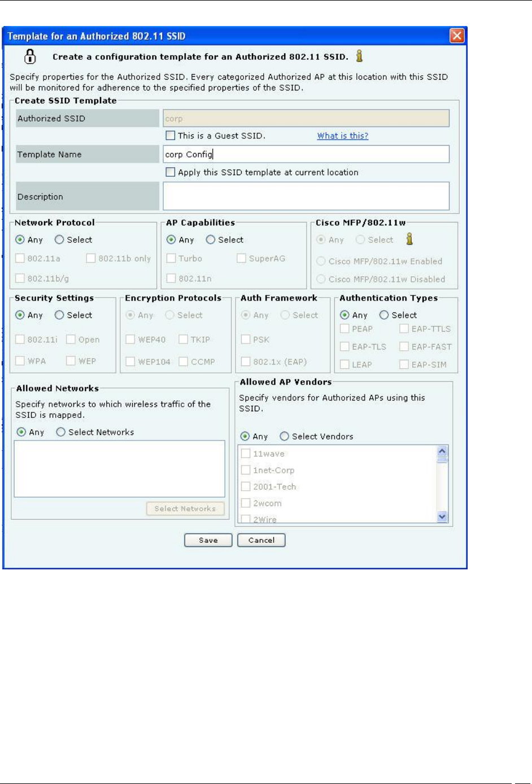The height and width of the screenshot is (784, 532).
Task: Check the 2001-Tech vendor box
Action: pyautogui.click(x=246, y=486)
